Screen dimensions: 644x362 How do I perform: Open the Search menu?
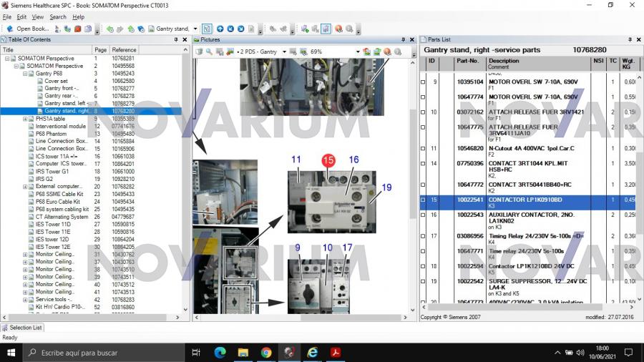[x=58, y=16]
